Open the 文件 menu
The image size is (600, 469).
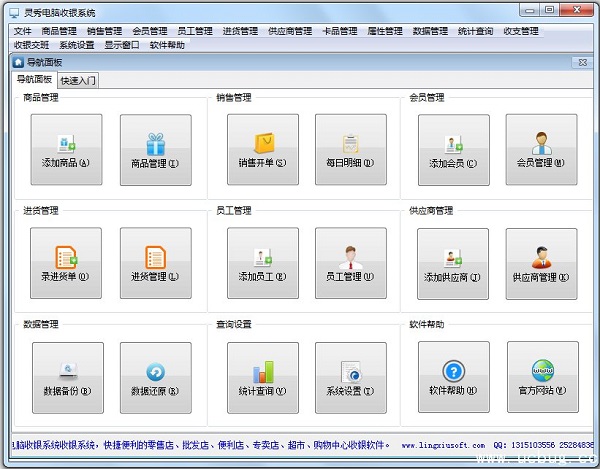coord(22,31)
